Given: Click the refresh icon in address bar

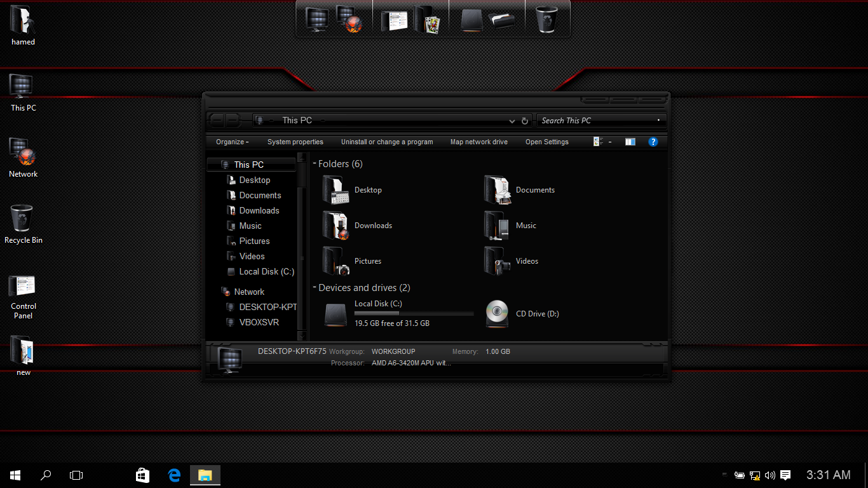Looking at the screenshot, I should point(525,121).
